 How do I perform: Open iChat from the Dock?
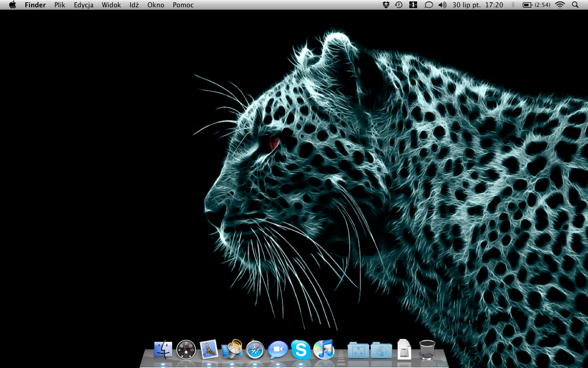click(x=278, y=350)
